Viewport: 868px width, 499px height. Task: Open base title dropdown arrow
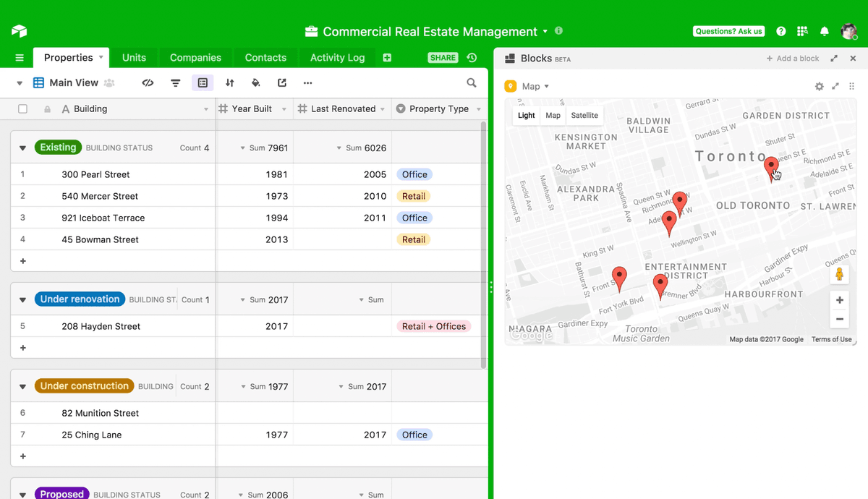point(545,32)
